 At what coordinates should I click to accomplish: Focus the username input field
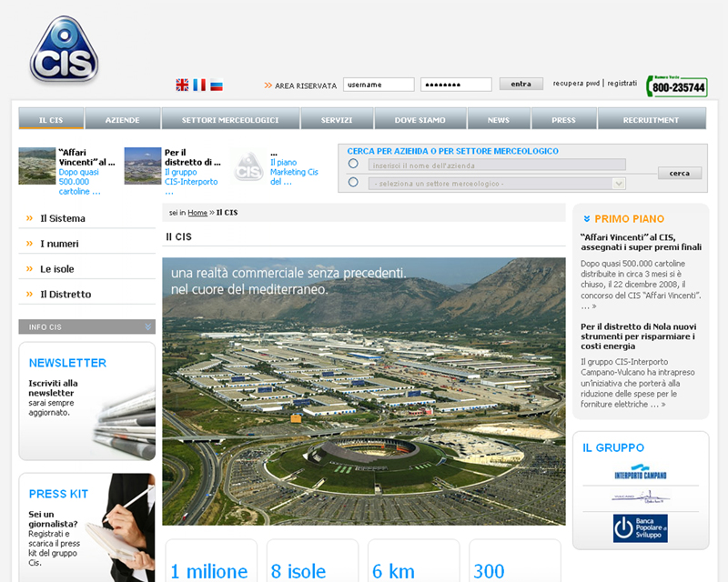coord(379,85)
